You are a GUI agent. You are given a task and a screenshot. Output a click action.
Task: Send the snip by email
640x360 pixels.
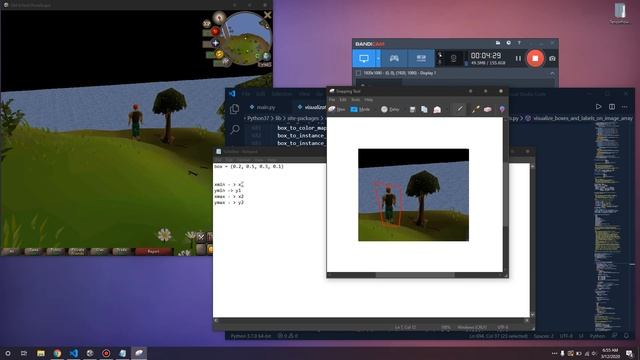(437, 109)
